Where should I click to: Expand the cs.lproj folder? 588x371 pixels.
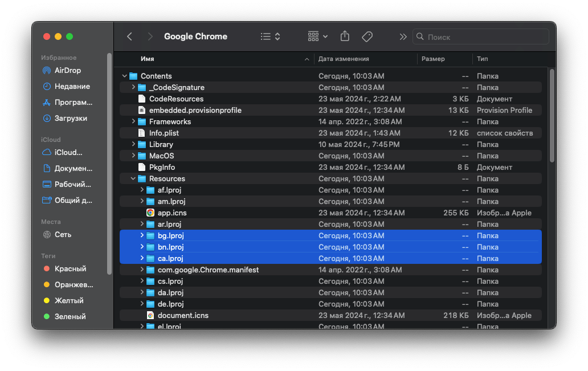click(142, 281)
